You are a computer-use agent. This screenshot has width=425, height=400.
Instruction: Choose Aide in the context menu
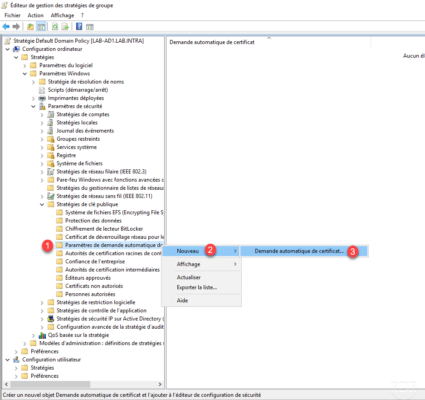click(x=201, y=300)
